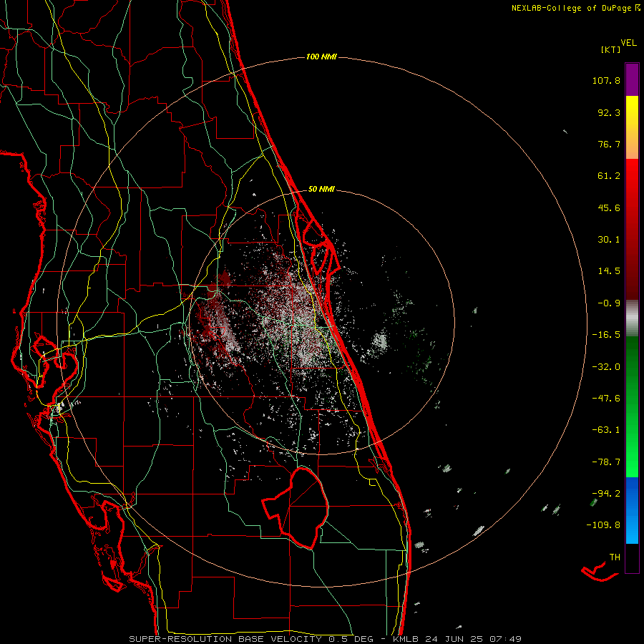Click the -47.6 legend value
Image resolution: width=644 pixels, height=644 pixels.
pyautogui.click(x=606, y=399)
